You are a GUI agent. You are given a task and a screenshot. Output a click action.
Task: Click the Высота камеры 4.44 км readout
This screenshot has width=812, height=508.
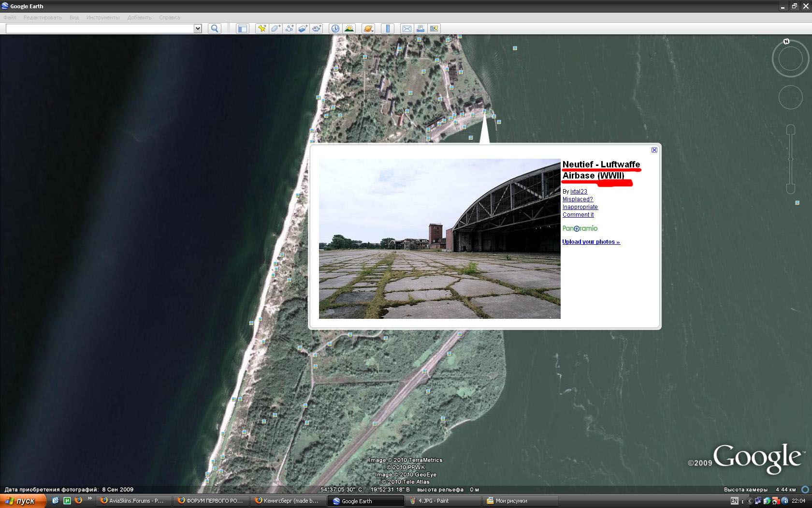[760, 490]
